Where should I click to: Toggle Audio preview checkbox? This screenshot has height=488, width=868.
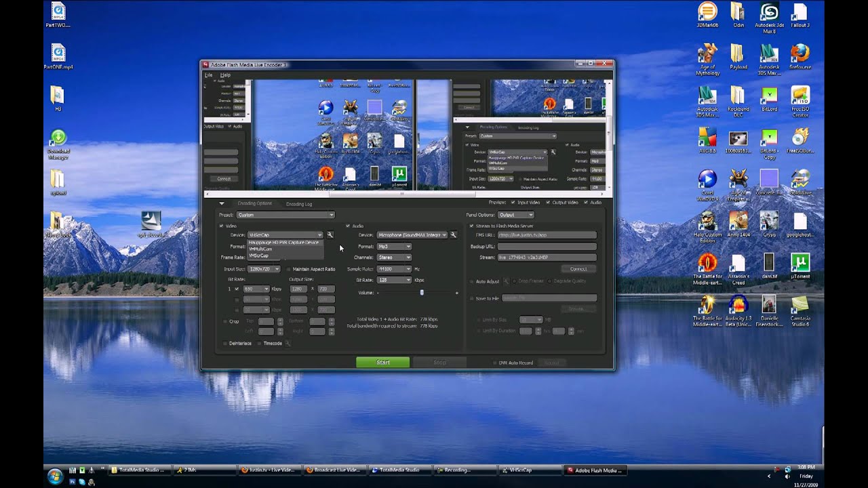[x=586, y=203]
